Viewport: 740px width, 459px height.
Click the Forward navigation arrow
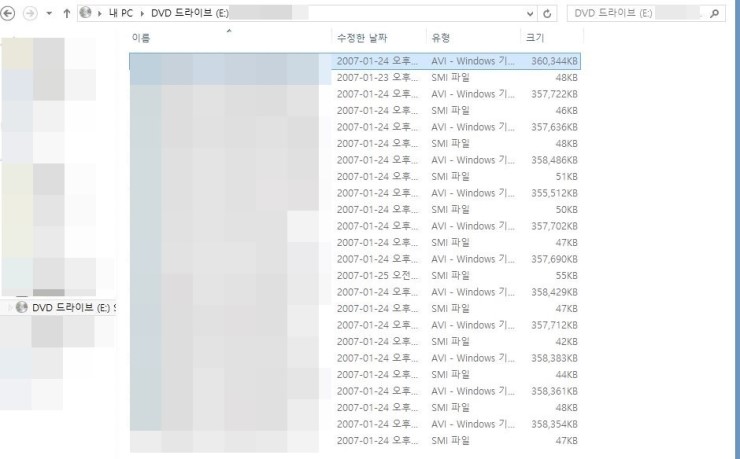(30, 14)
